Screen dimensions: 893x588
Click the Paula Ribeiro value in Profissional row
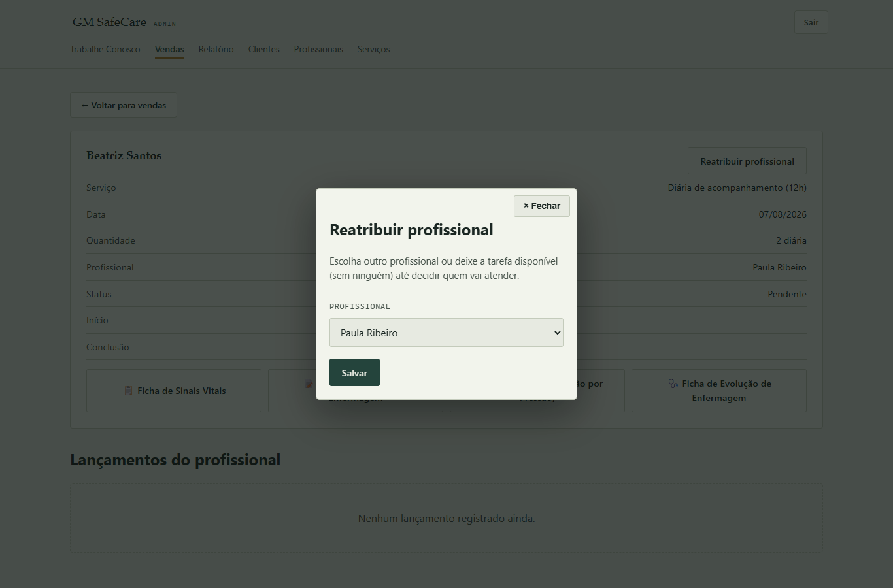pyautogui.click(x=779, y=267)
